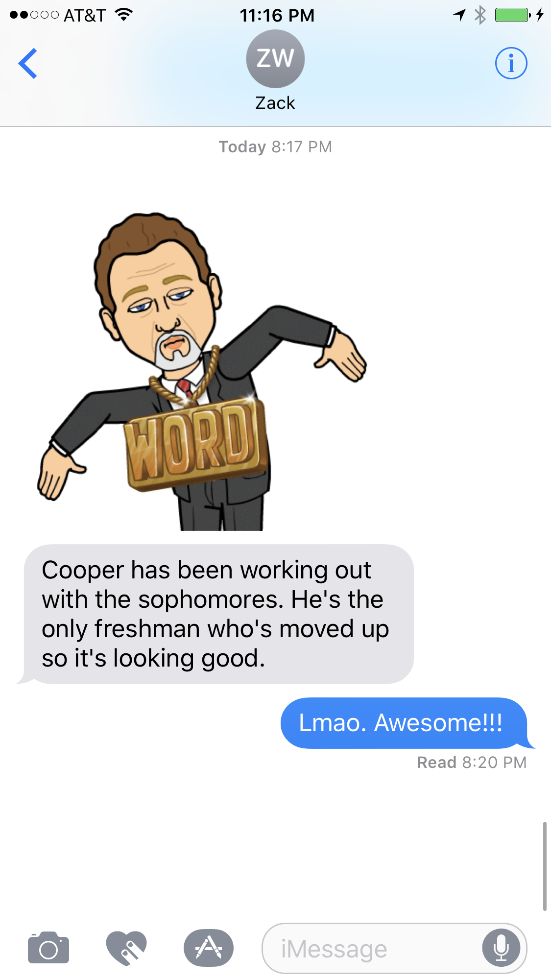The width and height of the screenshot is (551, 980).
Task: Open the iMessage App Store icon
Action: click(x=209, y=948)
